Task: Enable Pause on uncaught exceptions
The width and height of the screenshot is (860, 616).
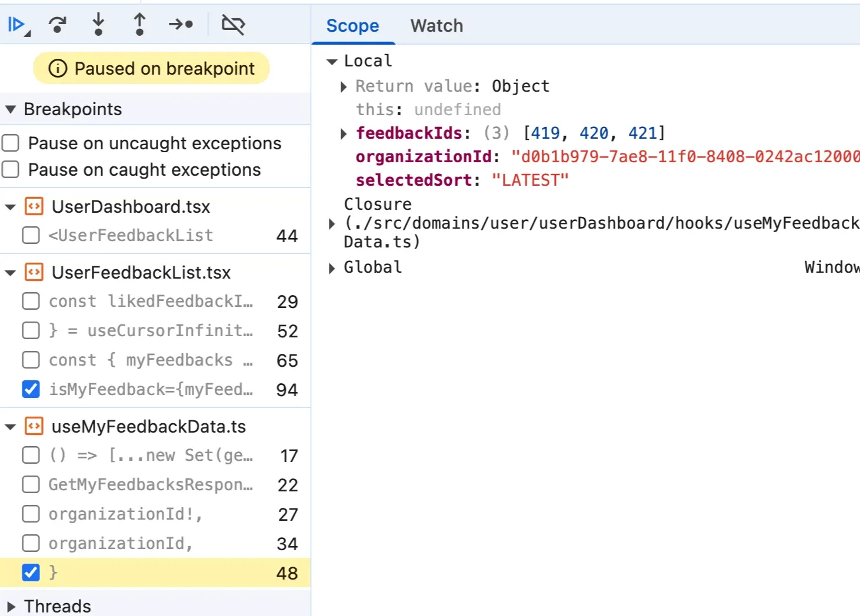Action: pos(11,143)
